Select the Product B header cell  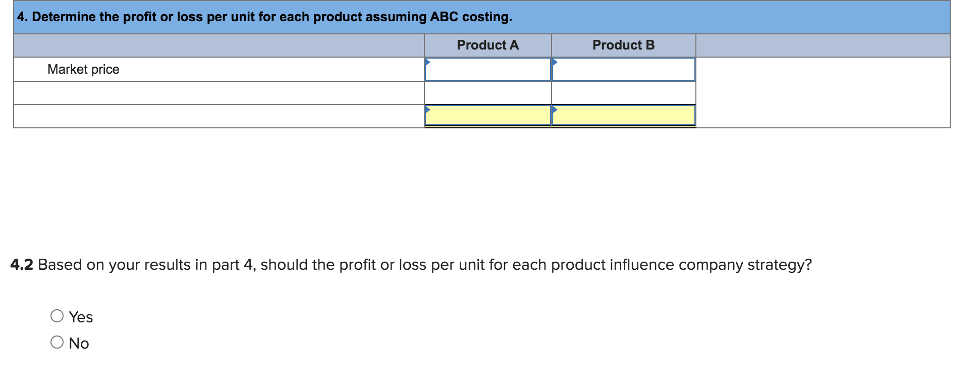[x=624, y=44]
